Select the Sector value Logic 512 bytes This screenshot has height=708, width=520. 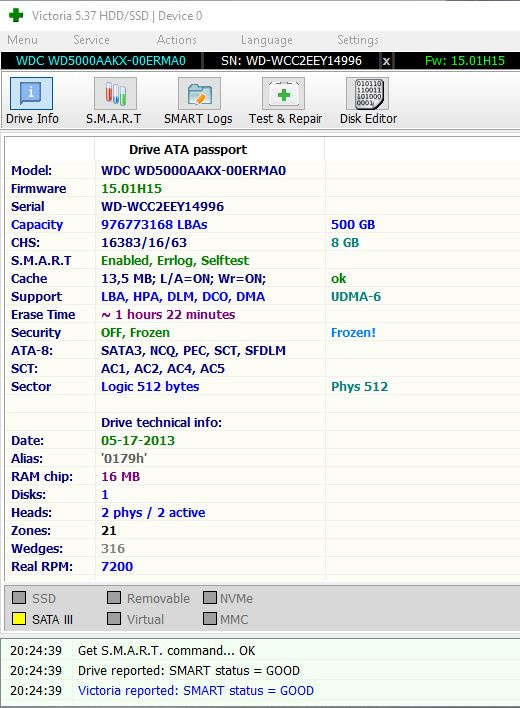tap(150, 387)
